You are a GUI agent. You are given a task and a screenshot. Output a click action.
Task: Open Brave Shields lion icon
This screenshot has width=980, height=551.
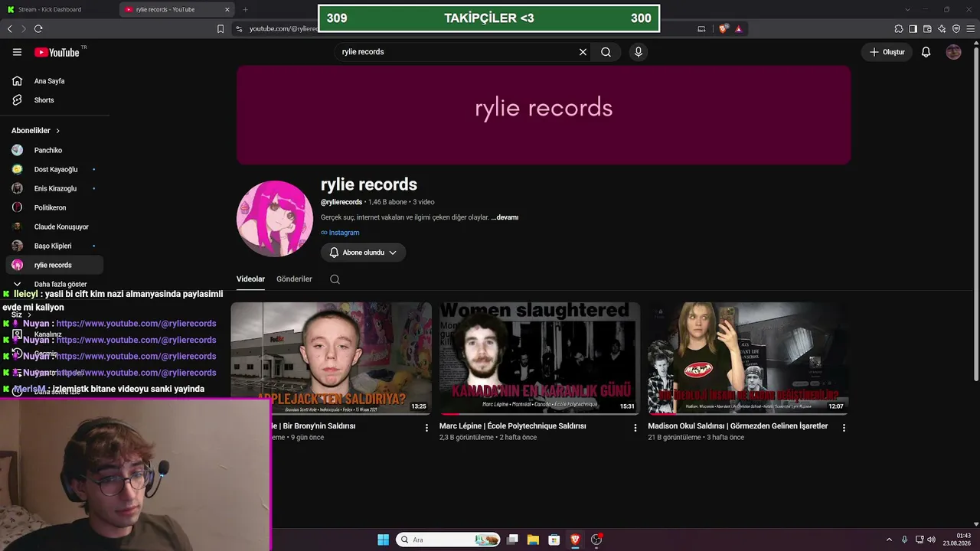723,28
